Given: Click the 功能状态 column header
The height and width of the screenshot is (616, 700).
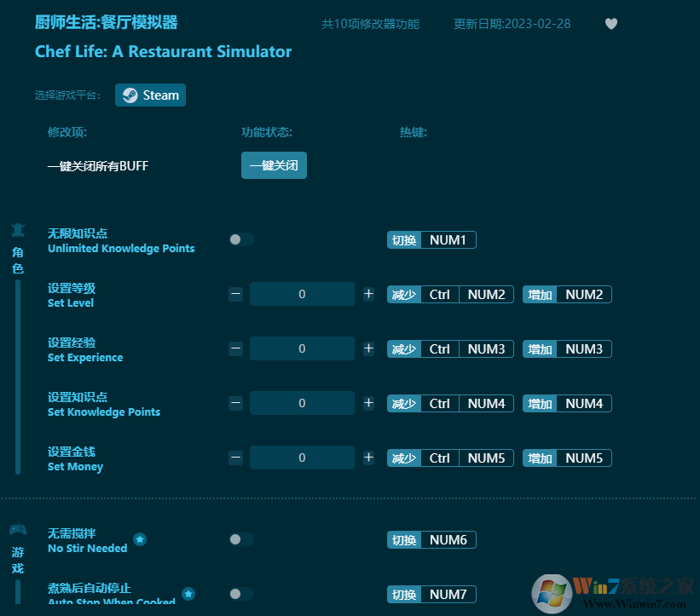Looking at the screenshot, I should pos(267,132).
